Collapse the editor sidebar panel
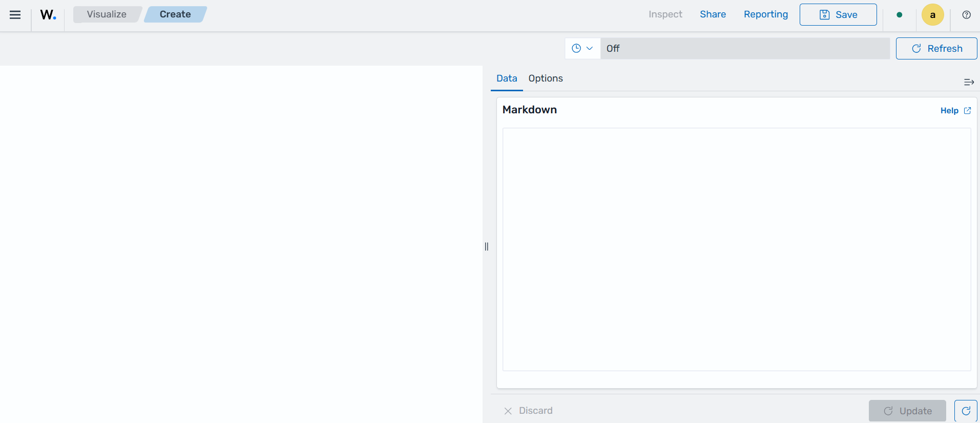980x423 pixels. (969, 82)
